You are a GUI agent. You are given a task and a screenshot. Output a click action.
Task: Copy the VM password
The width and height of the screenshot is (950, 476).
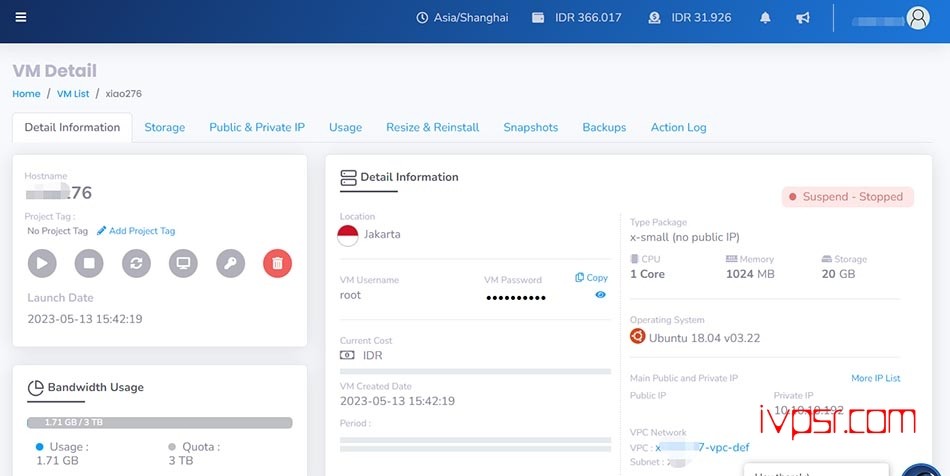pyautogui.click(x=591, y=277)
